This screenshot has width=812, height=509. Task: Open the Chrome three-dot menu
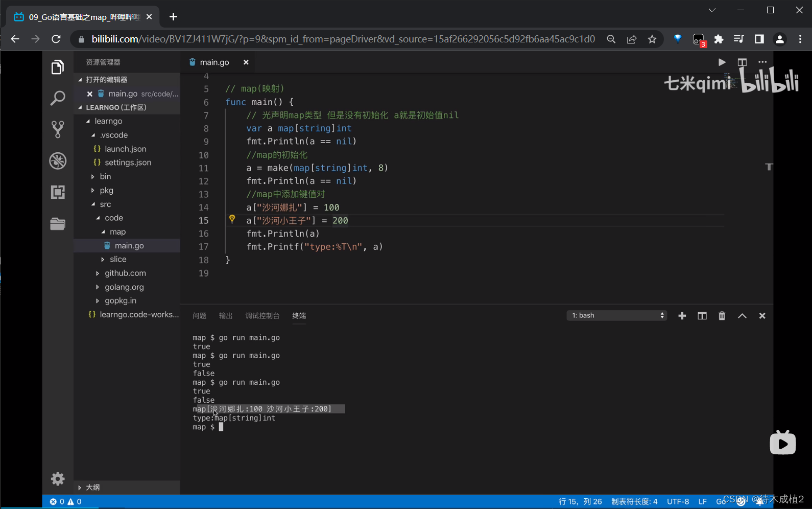tap(800, 39)
